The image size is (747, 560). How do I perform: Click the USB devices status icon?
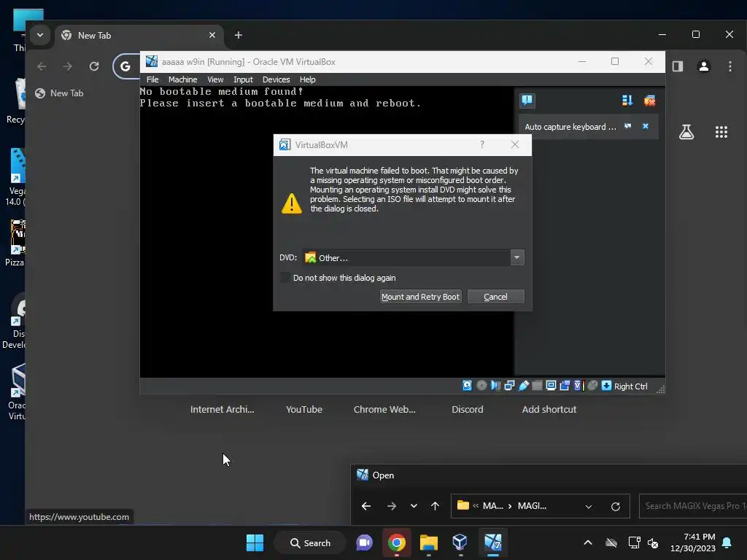tap(524, 386)
